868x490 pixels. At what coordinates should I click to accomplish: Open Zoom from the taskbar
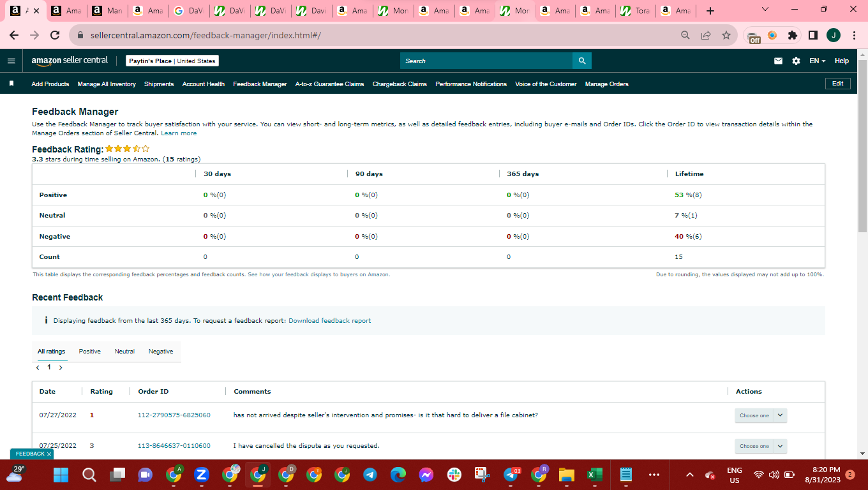pos(201,475)
